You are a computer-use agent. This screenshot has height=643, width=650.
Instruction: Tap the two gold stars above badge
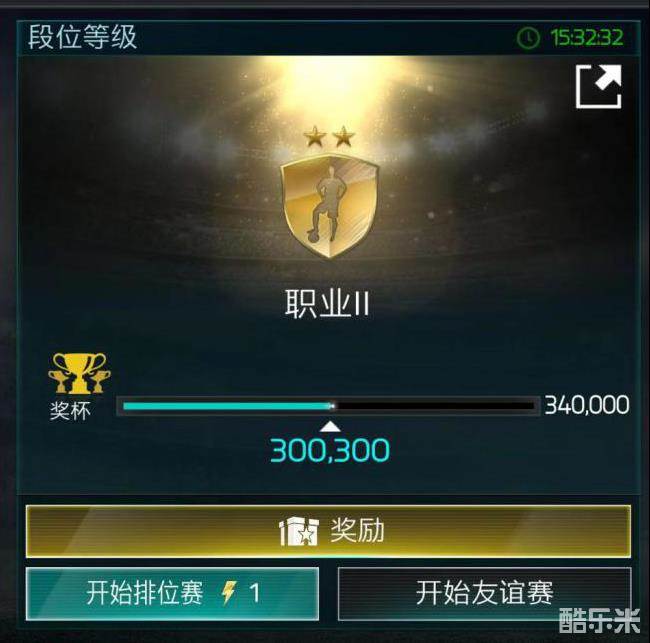pos(329,136)
